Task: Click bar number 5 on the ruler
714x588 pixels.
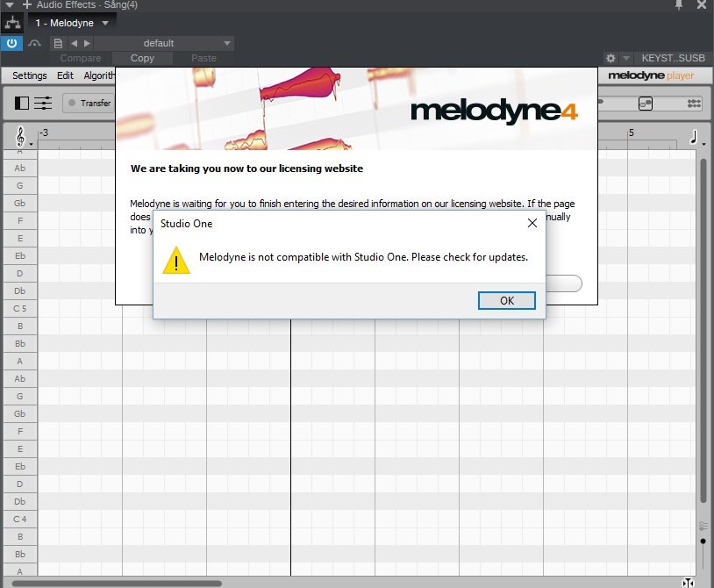Action: (x=632, y=133)
